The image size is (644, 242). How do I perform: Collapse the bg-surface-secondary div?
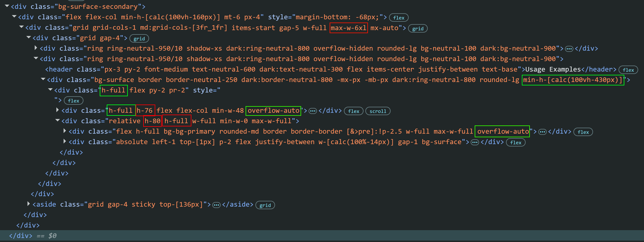(x=7, y=6)
